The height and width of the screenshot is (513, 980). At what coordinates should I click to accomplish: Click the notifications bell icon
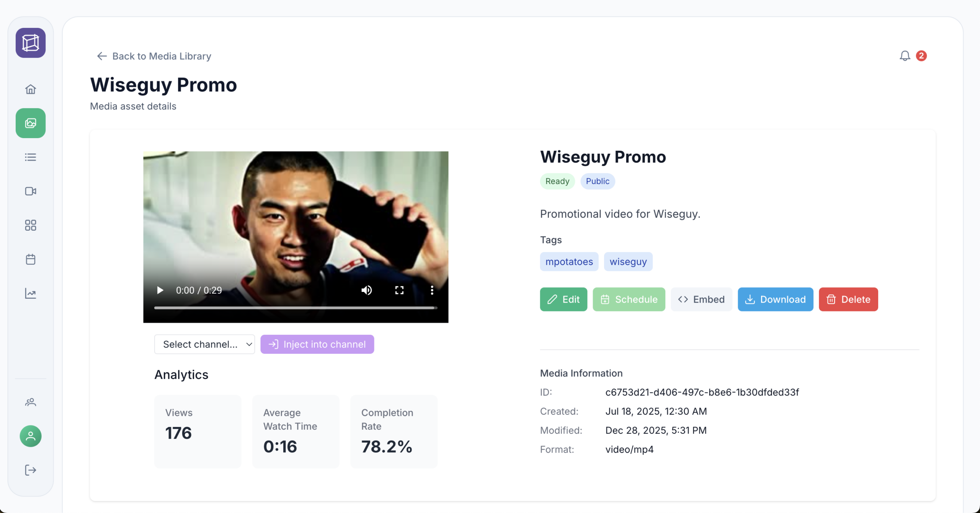905,56
